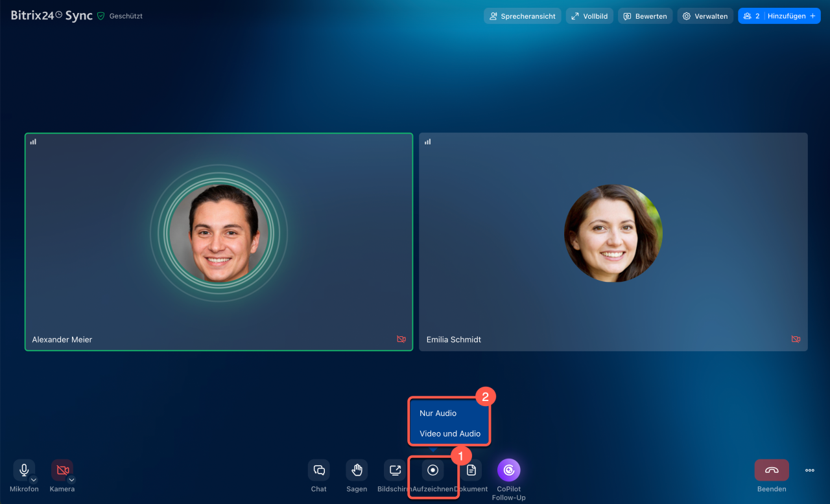Select Emilia Schmidt's avatar

click(613, 233)
